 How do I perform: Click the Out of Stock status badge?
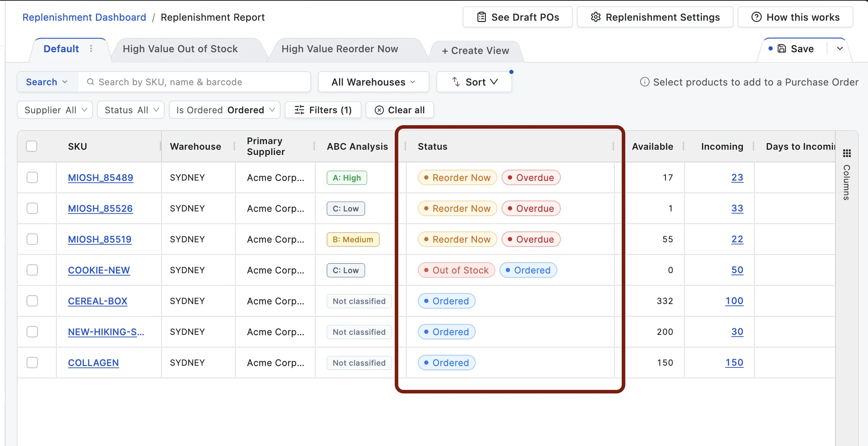coord(456,270)
